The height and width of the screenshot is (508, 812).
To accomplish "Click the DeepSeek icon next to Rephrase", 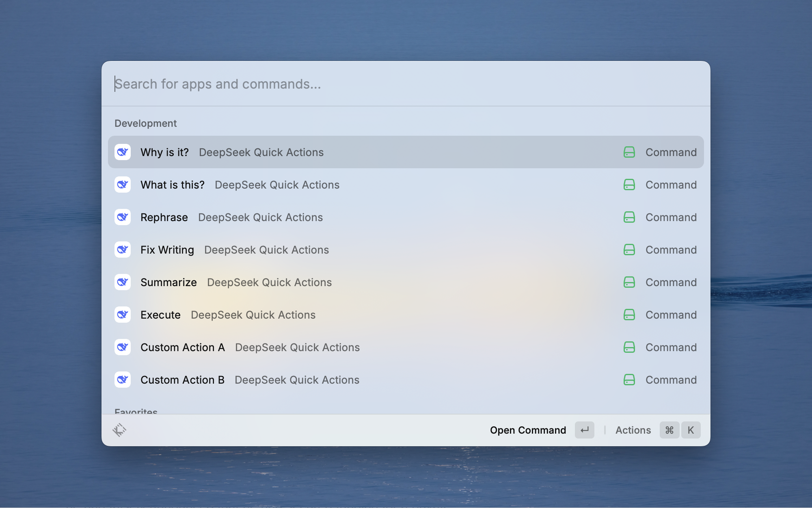I will pos(123,217).
